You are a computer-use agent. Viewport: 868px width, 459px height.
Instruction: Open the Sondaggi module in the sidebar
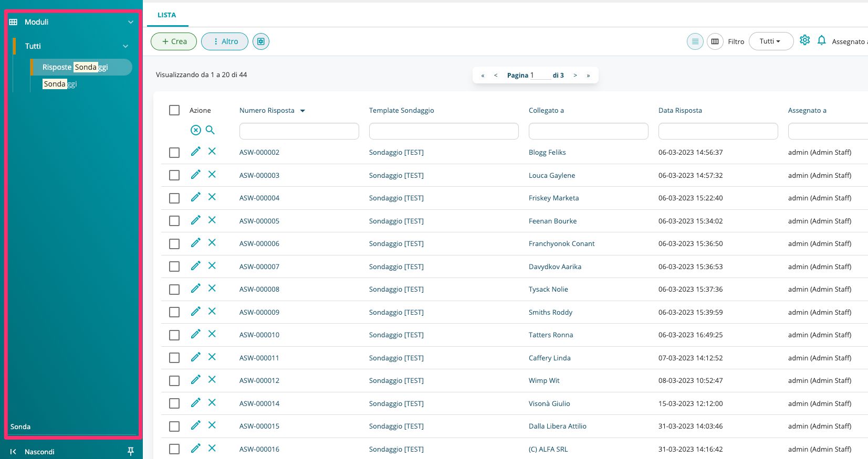tap(59, 84)
